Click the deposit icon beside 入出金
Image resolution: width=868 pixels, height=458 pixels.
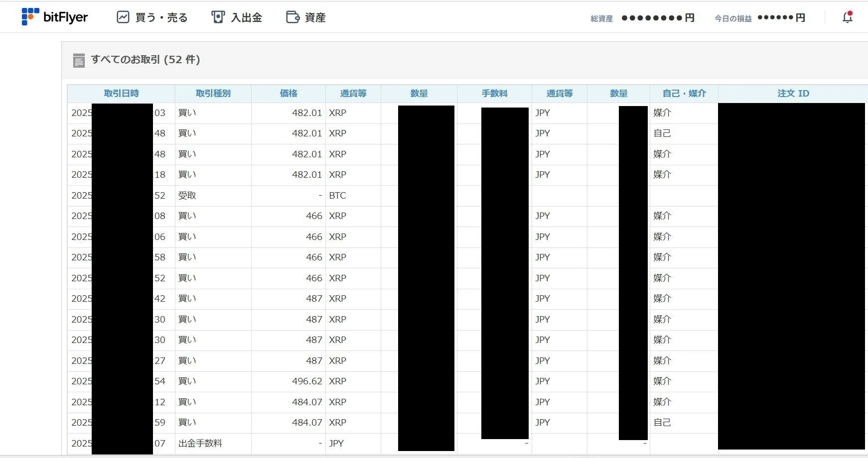point(218,17)
